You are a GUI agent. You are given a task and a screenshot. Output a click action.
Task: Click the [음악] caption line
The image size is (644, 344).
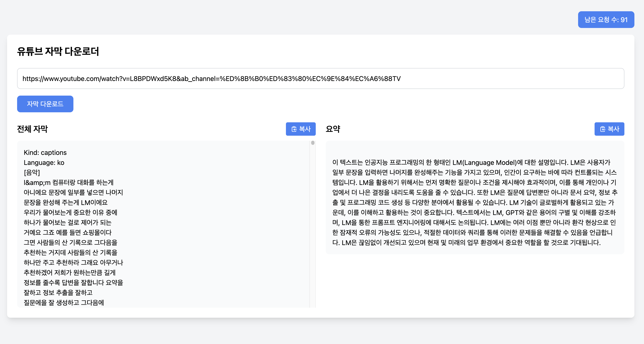(32, 173)
